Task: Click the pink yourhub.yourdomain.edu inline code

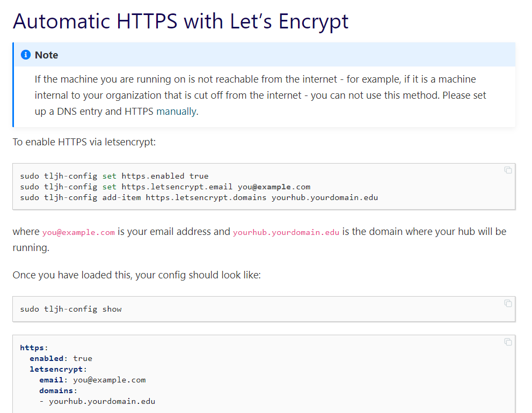Action: tap(286, 232)
